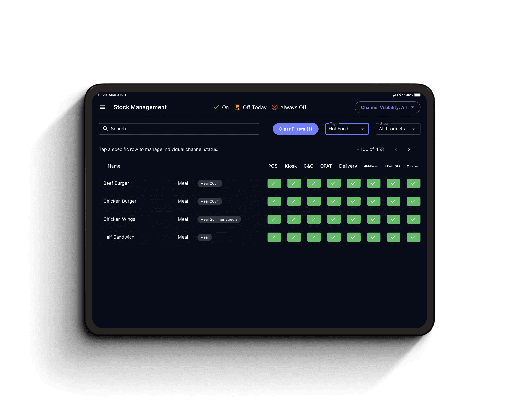Click the Off Today hourglass icon
This screenshot has width=519, height=420.
pyautogui.click(x=237, y=107)
